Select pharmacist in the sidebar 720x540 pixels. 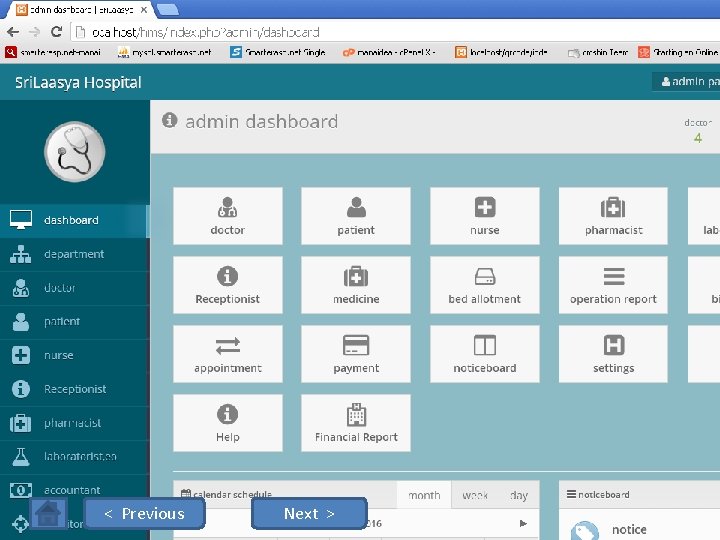74,423
